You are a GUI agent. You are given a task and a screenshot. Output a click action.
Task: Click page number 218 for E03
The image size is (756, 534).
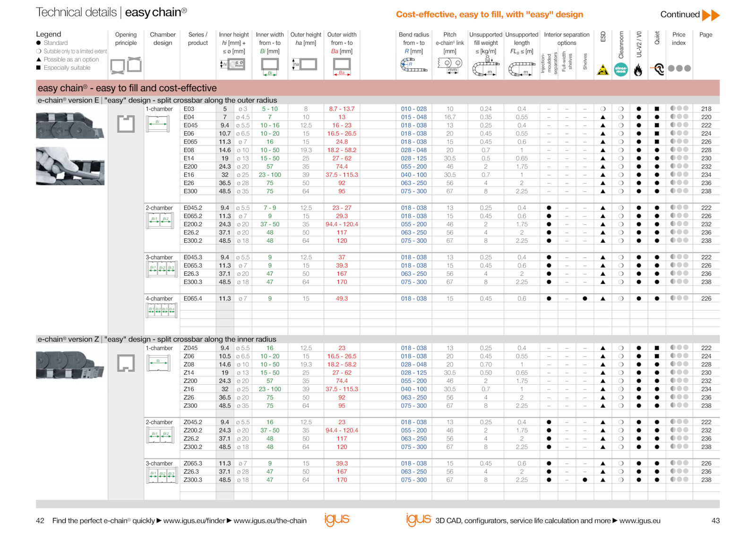[706, 109]
